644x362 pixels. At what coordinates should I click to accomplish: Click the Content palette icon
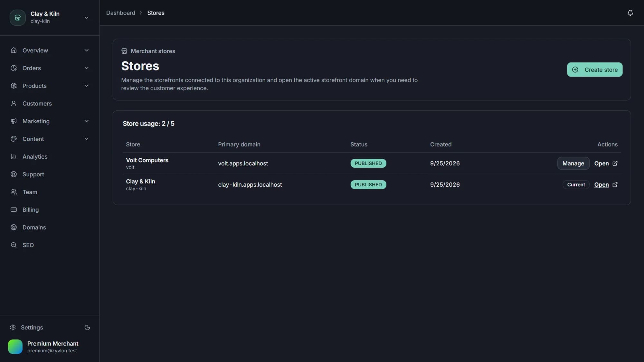pos(14,139)
